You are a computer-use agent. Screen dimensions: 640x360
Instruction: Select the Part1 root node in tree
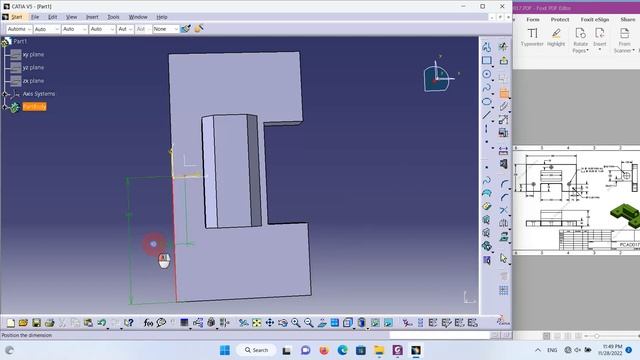(20, 41)
